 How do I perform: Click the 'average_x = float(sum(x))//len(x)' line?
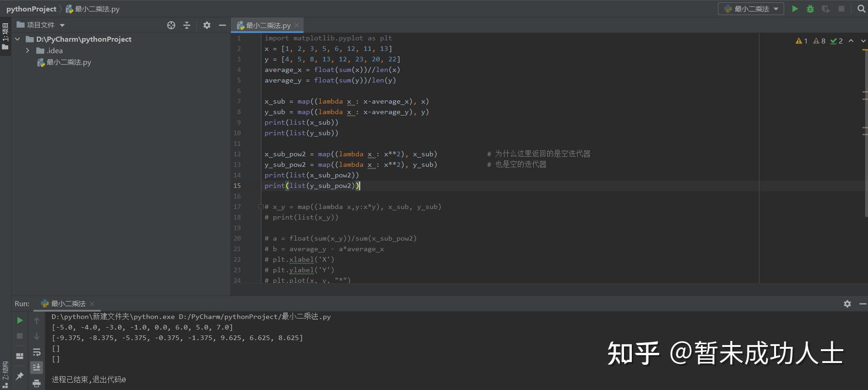[332, 70]
